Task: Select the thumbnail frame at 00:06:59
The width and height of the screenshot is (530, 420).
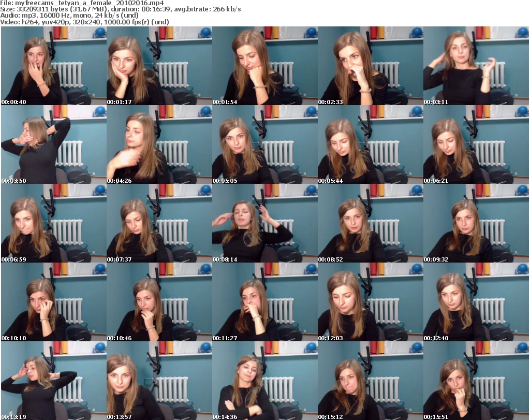Action: coord(54,224)
